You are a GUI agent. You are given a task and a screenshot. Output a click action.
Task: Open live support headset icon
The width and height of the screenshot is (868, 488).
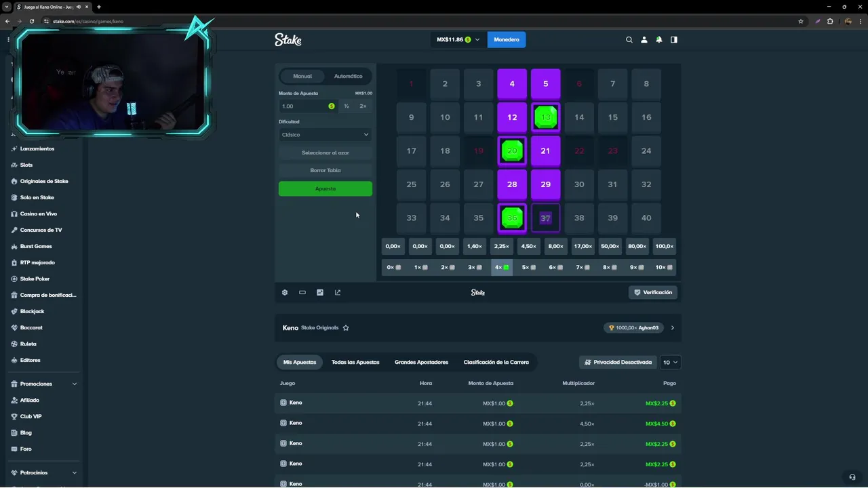(852, 477)
